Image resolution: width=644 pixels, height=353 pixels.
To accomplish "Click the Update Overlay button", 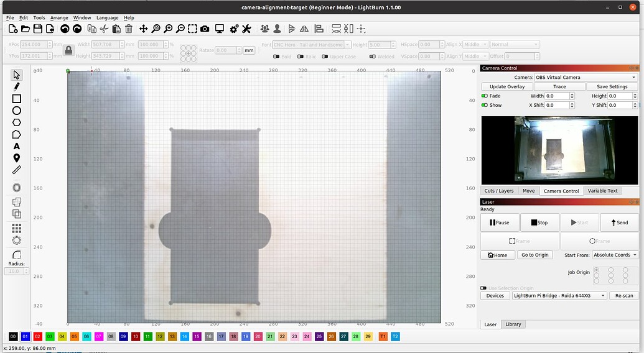I will 507,86.
